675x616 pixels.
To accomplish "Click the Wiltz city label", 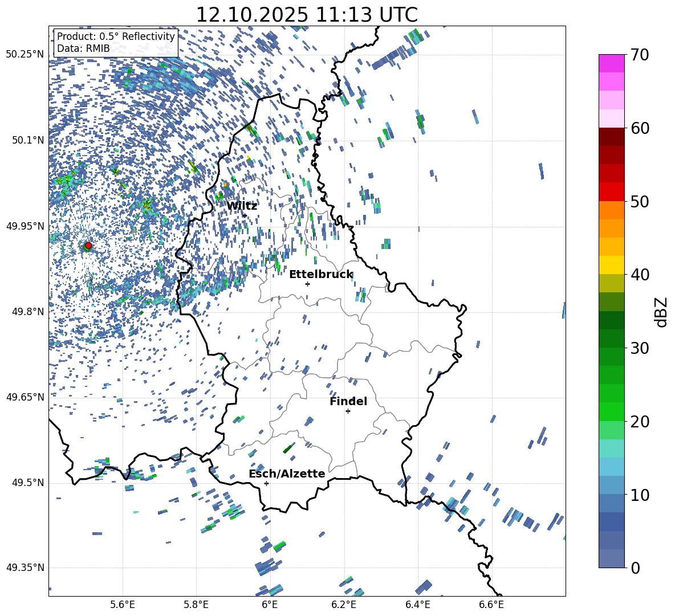I will coord(242,206).
